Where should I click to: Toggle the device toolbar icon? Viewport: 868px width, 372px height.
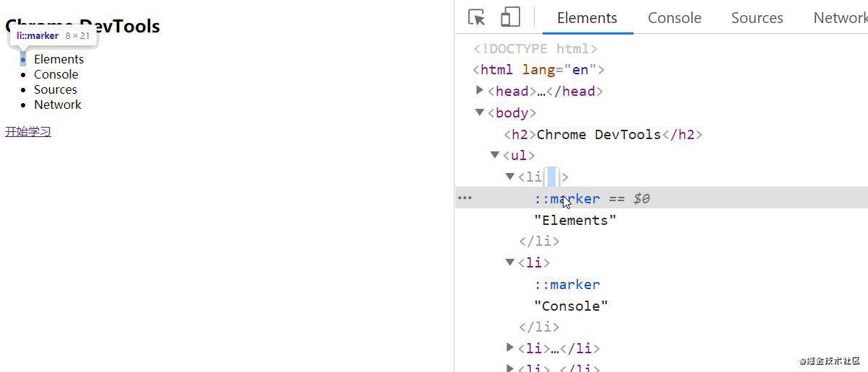(511, 17)
